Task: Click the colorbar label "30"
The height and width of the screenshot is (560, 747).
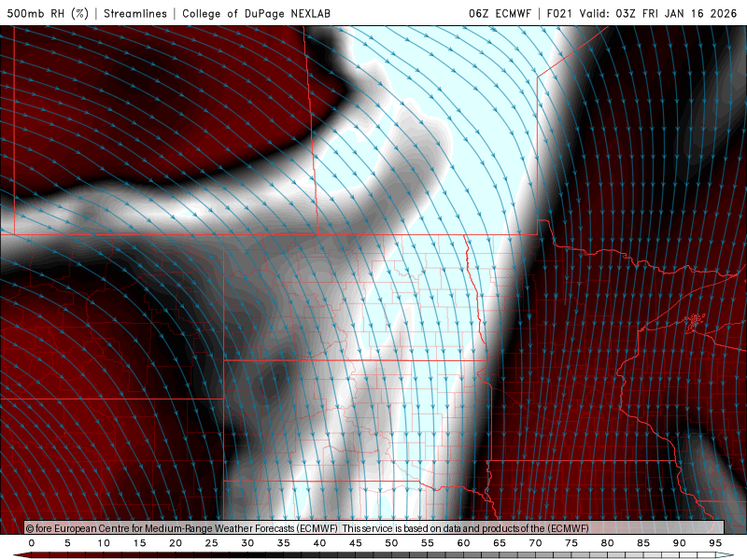Action: (x=247, y=543)
